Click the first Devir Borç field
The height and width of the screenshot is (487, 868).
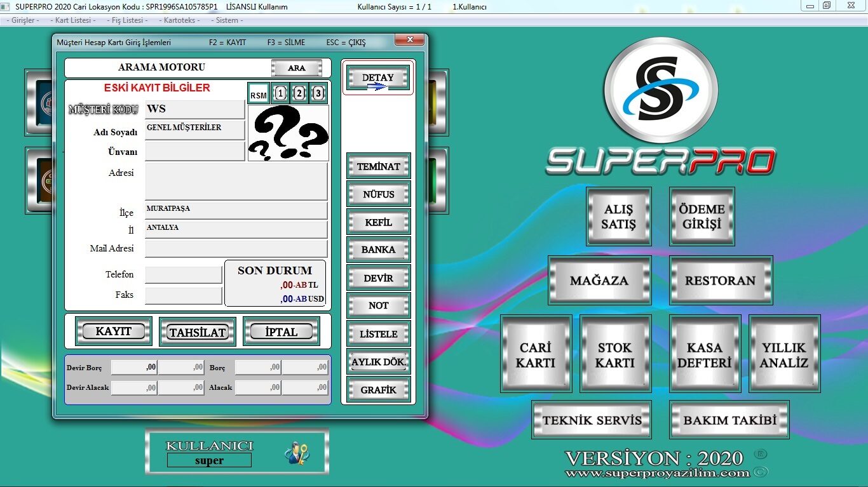tap(134, 367)
